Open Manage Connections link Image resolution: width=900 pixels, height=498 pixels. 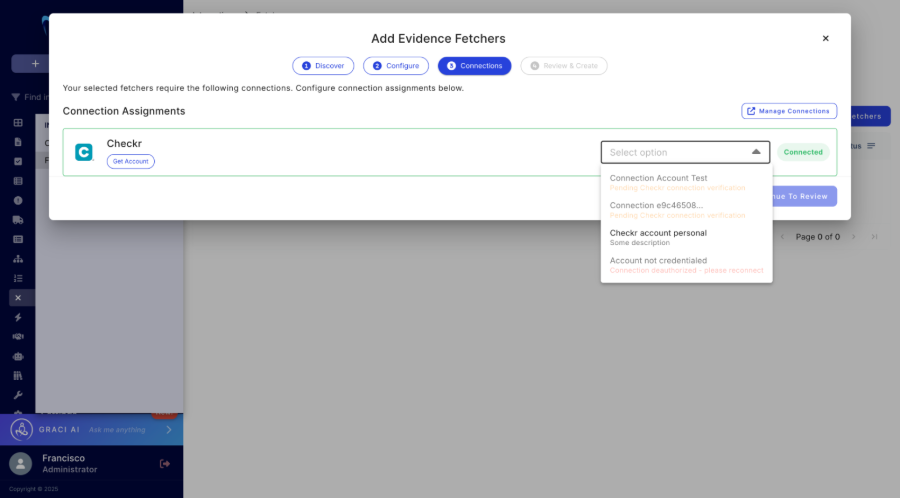click(x=789, y=111)
